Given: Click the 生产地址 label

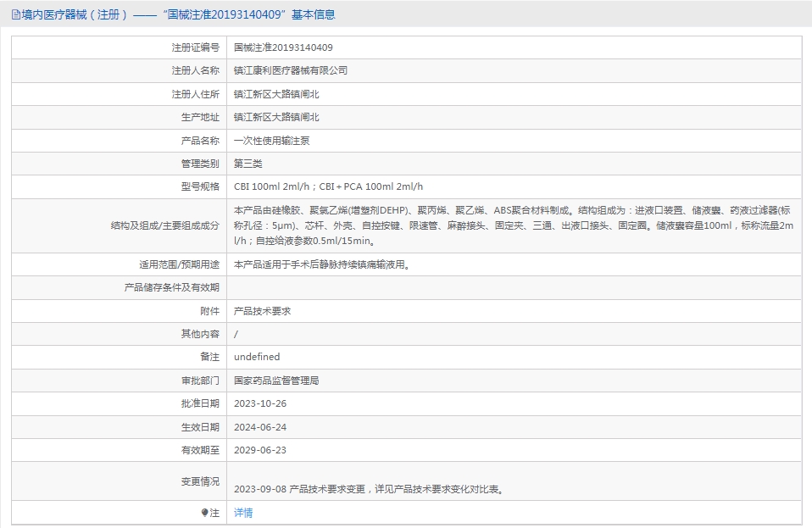Looking at the screenshot, I should [200, 117].
